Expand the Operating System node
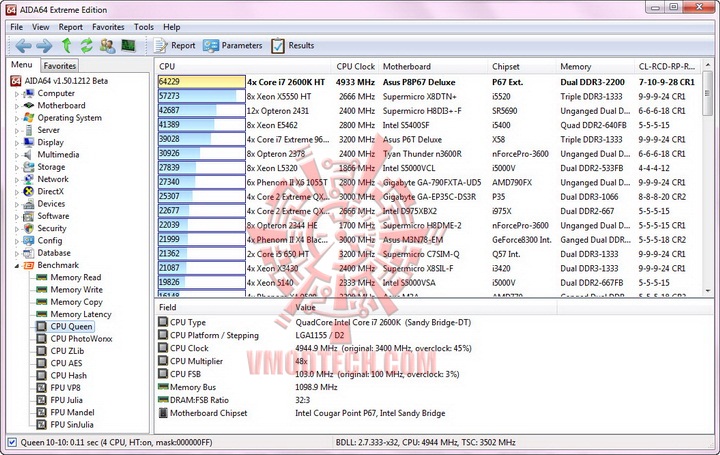Viewport: 720px width, 455px height. point(17,118)
